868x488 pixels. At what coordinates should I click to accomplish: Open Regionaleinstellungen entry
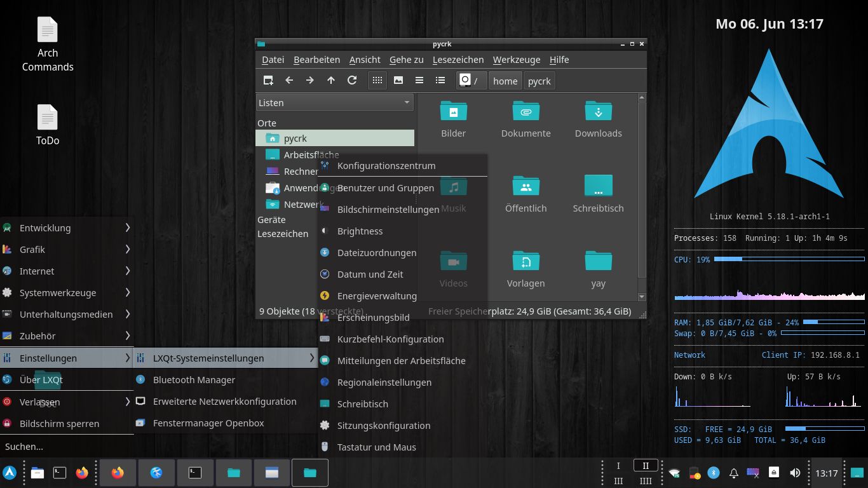(402, 382)
